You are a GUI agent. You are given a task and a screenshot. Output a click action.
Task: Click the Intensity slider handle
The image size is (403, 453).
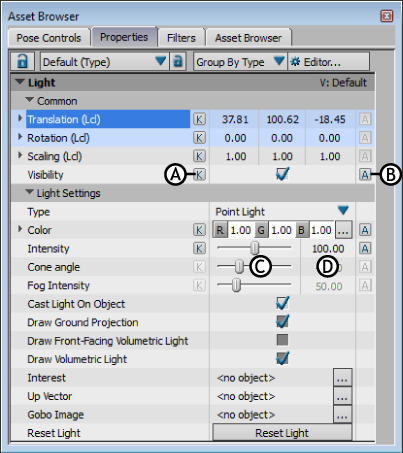tap(255, 248)
